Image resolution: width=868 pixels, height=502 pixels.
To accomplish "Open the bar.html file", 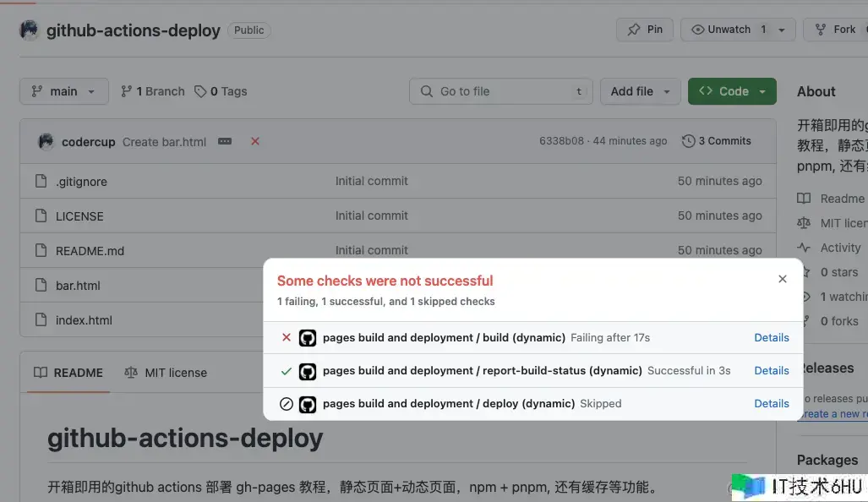I will tap(78, 286).
